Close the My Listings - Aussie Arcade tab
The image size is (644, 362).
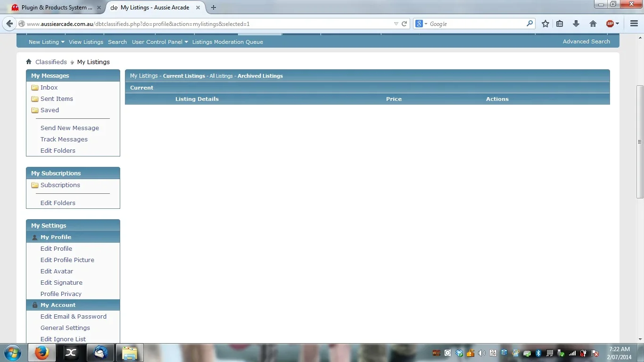(198, 8)
